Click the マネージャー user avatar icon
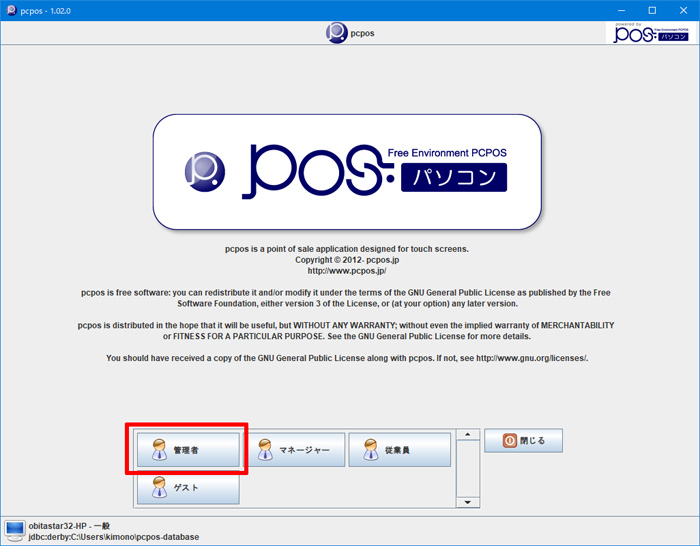700x546 pixels. point(265,450)
